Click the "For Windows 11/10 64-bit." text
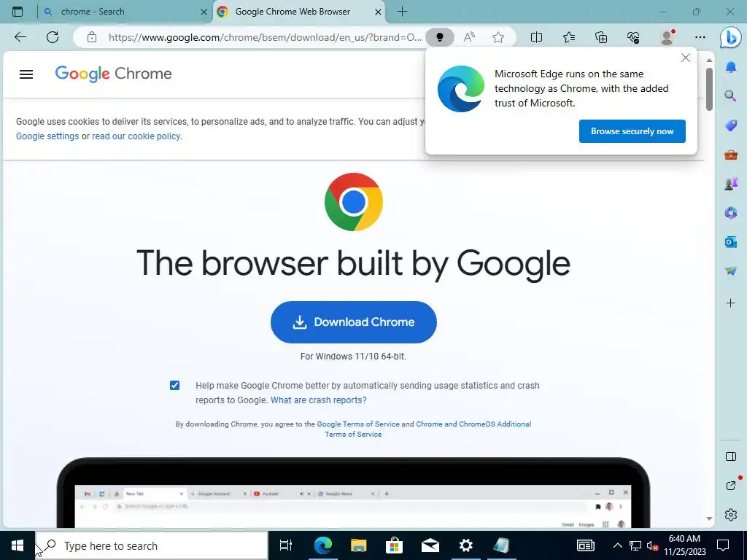 [x=354, y=356]
